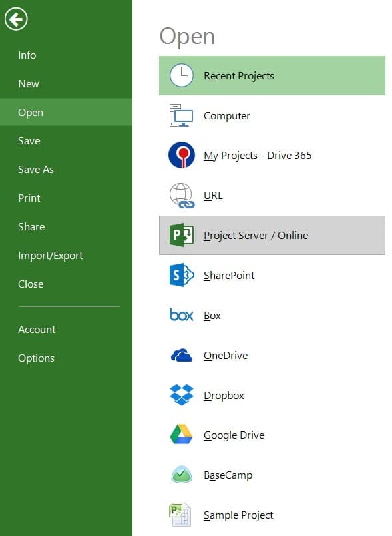Click the OneDrive cloud icon

pos(182,355)
